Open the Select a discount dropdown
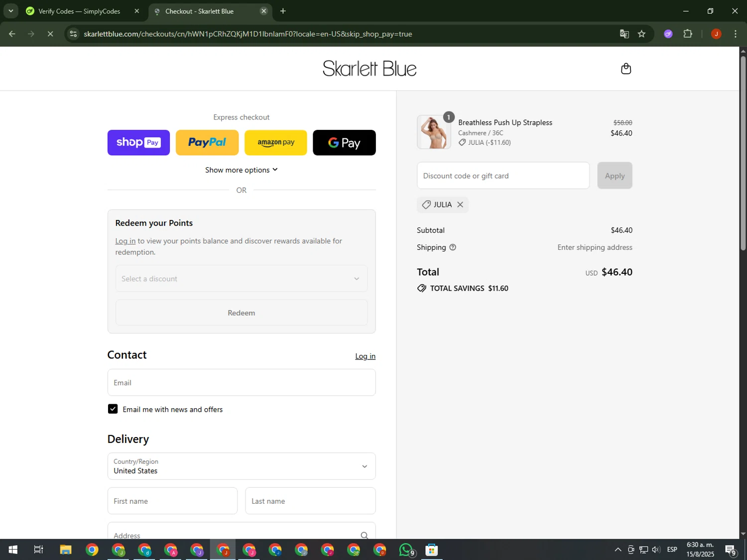 [x=242, y=279]
